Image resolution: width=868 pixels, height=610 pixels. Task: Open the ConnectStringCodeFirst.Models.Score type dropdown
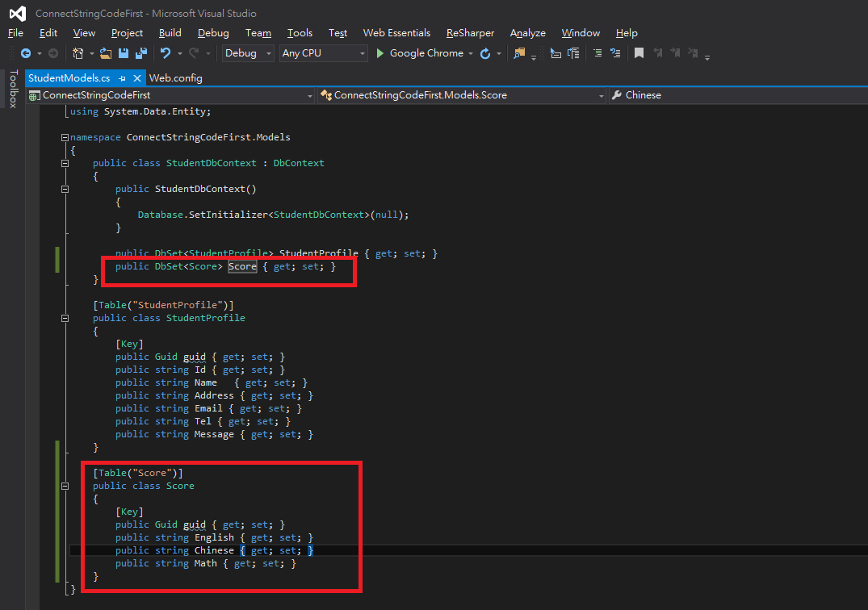(x=462, y=95)
